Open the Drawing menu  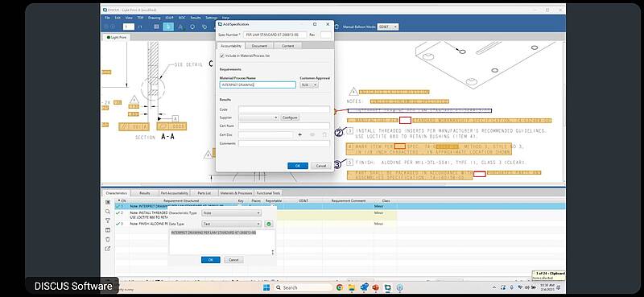(155, 18)
